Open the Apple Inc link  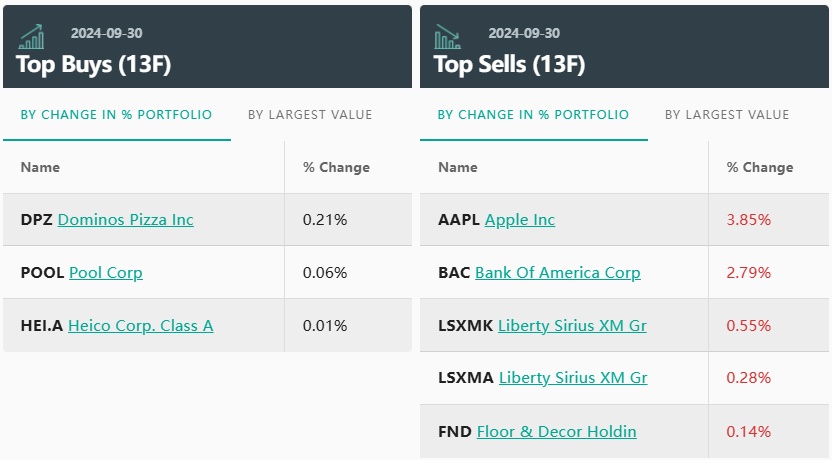520,220
